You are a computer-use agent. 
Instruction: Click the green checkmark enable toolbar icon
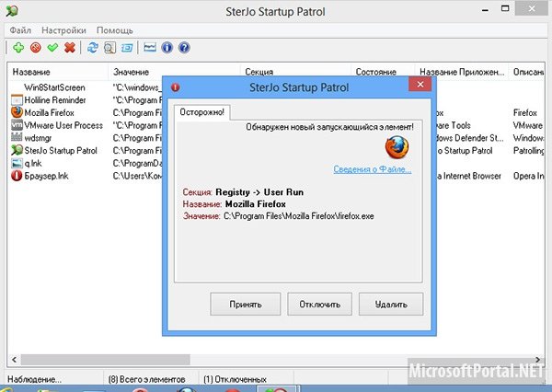[52, 48]
